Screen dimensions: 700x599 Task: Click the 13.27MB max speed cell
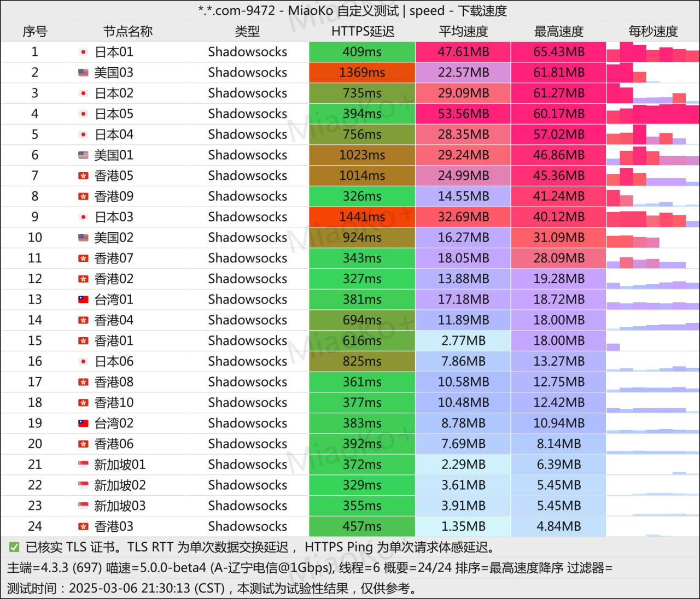point(559,361)
